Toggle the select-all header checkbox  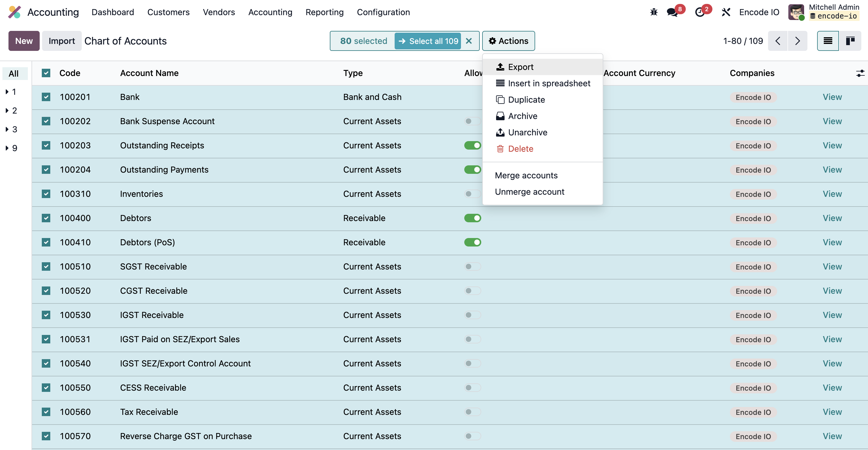click(x=46, y=73)
